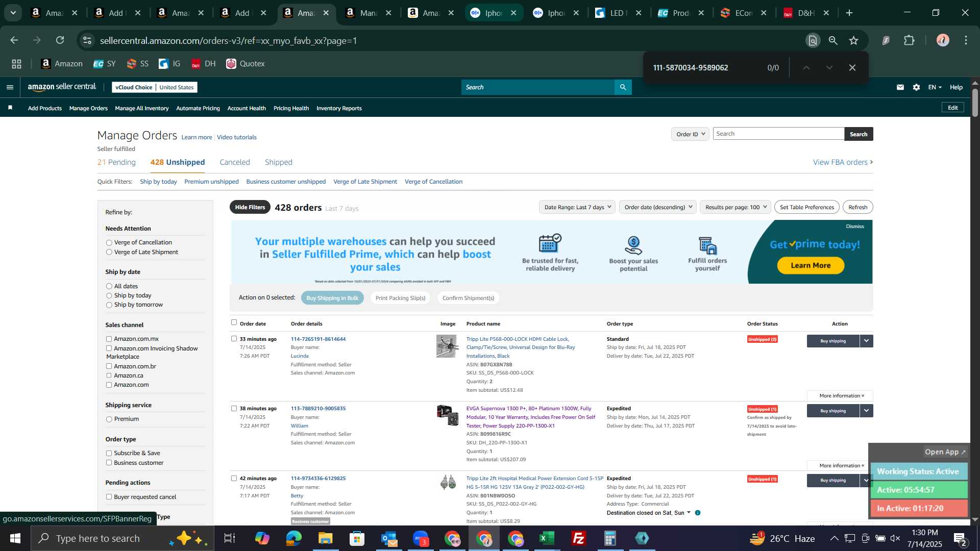
Task: Open the Chrome apps grid icon
Action: [17, 64]
